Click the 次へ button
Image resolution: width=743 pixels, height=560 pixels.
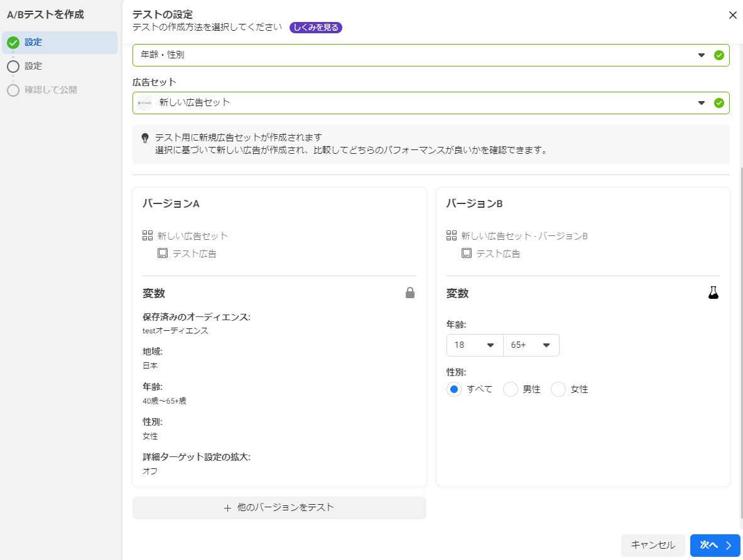[x=715, y=546]
